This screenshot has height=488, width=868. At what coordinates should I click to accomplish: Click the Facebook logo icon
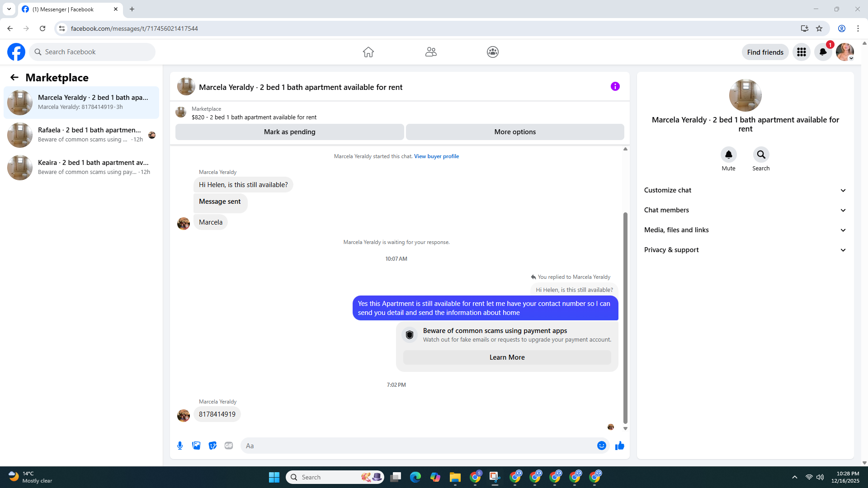16,52
